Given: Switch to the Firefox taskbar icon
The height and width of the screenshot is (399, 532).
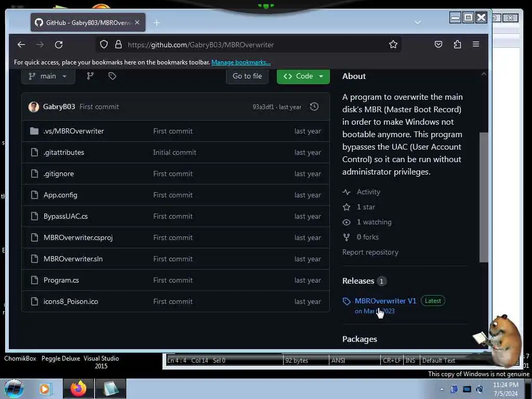Looking at the screenshot, I should pyautogui.click(x=78, y=389).
